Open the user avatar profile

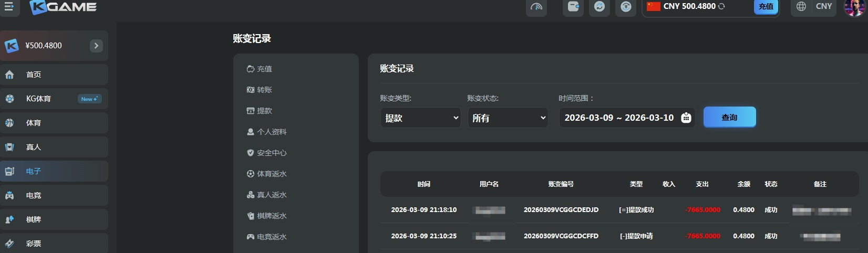pos(854,7)
